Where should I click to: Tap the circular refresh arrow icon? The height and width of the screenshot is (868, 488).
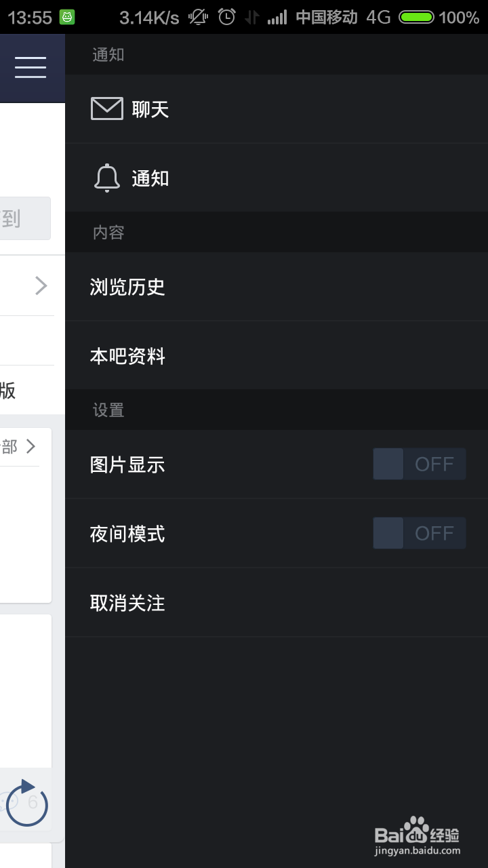pyautogui.click(x=27, y=804)
